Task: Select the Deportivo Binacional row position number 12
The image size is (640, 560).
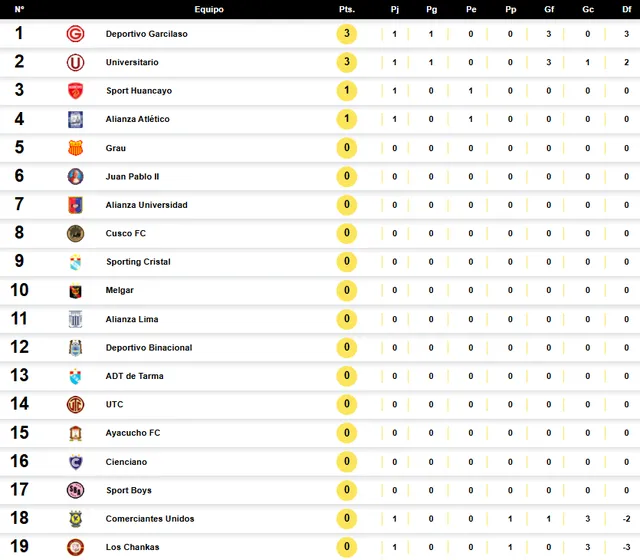Action: (20, 347)
